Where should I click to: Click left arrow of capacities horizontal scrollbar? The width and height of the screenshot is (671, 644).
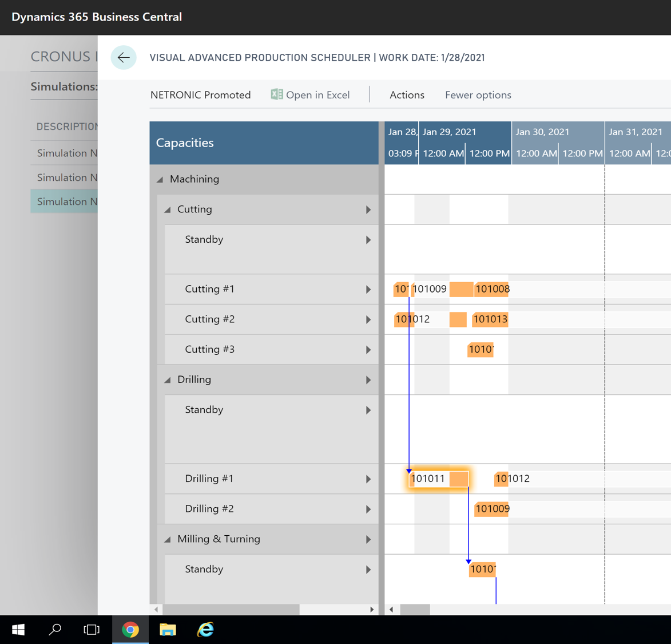156,609
